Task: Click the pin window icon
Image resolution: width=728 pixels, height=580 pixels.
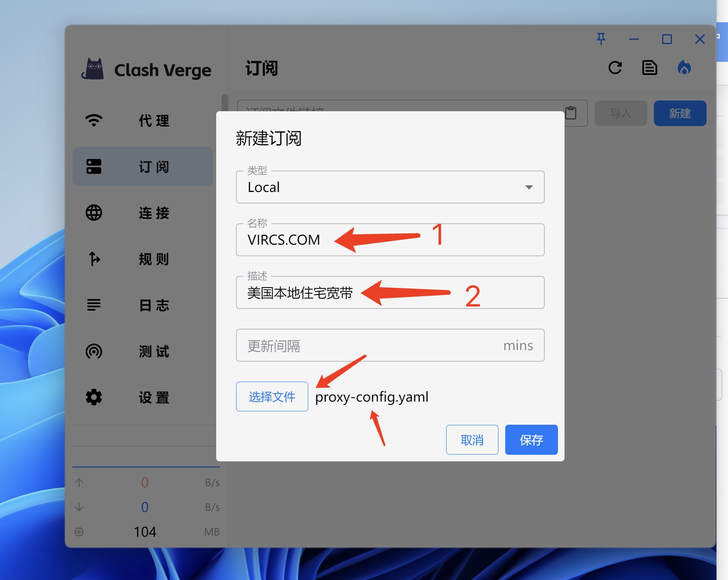Action: point(601,39)
